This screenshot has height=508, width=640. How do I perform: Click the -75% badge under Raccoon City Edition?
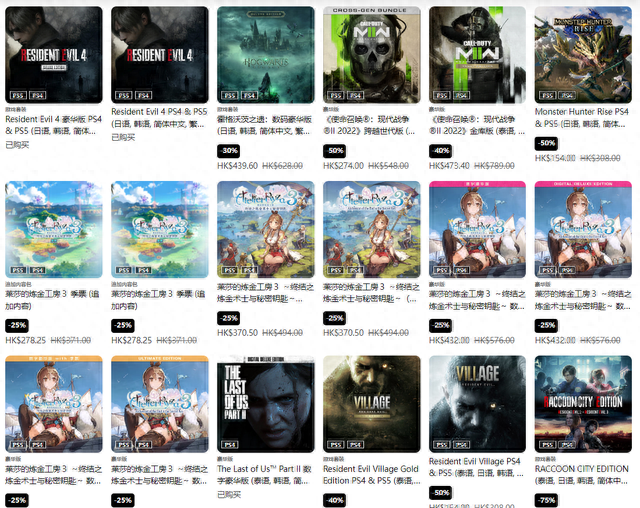(546, 500)
